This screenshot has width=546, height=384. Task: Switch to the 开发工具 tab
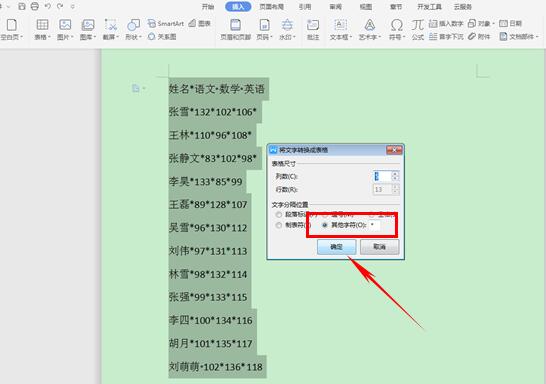pos(429,7)
